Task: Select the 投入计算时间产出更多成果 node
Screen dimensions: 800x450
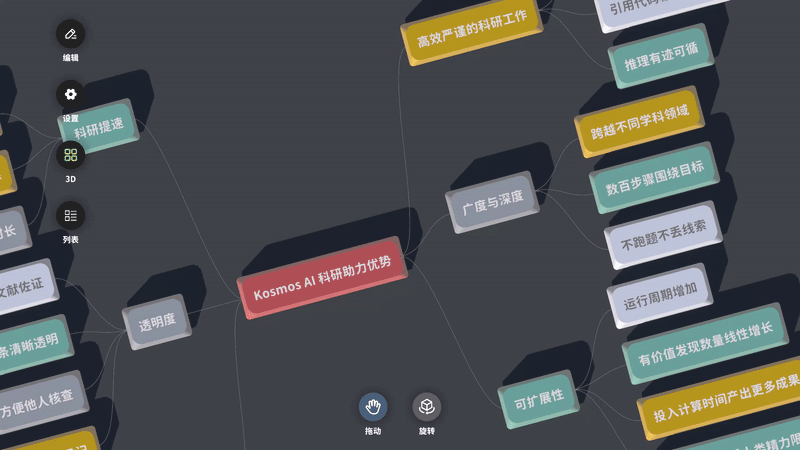Action: click(724, 397)
